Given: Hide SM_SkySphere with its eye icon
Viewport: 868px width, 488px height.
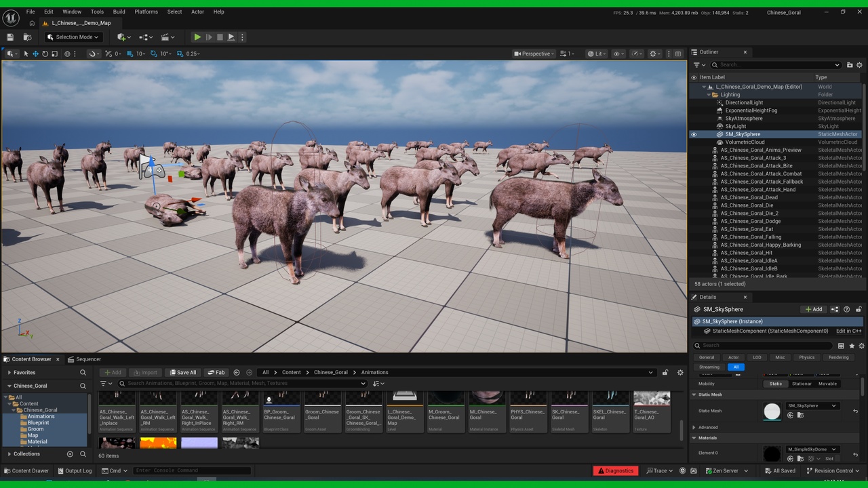Looking at the screenshot, I should coord(694,134).
